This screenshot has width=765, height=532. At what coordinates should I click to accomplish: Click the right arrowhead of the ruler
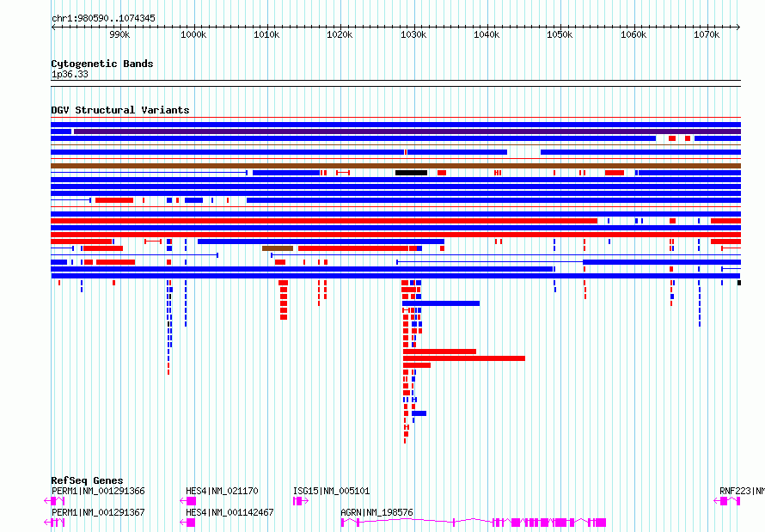(x=738, y=27)
